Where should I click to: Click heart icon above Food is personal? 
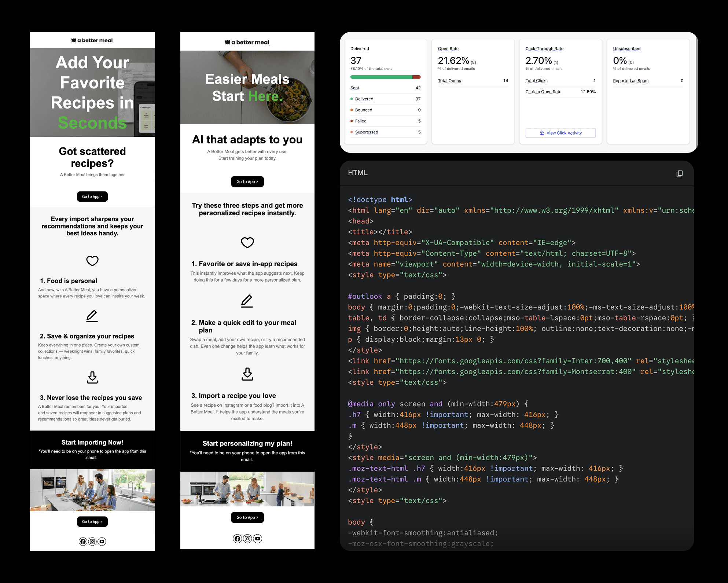click(x=92, y=261)
